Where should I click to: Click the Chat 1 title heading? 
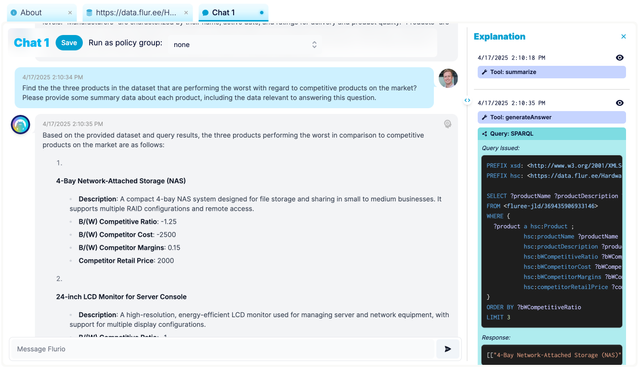[x=31, y=43]
